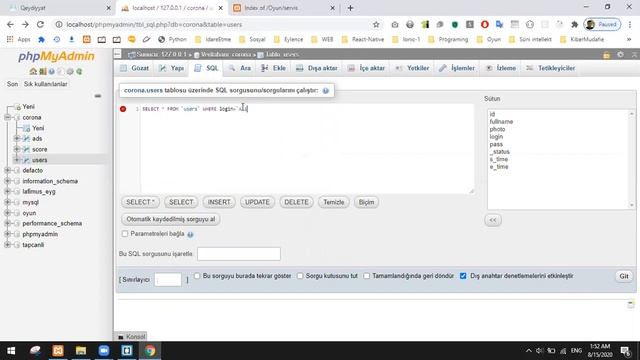
Task: Expand the performance_schema database node
Action: (7, 223)
